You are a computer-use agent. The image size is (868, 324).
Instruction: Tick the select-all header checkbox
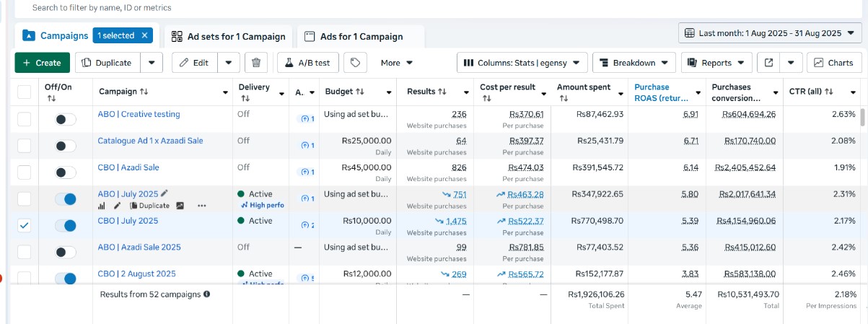pos(25,92)
